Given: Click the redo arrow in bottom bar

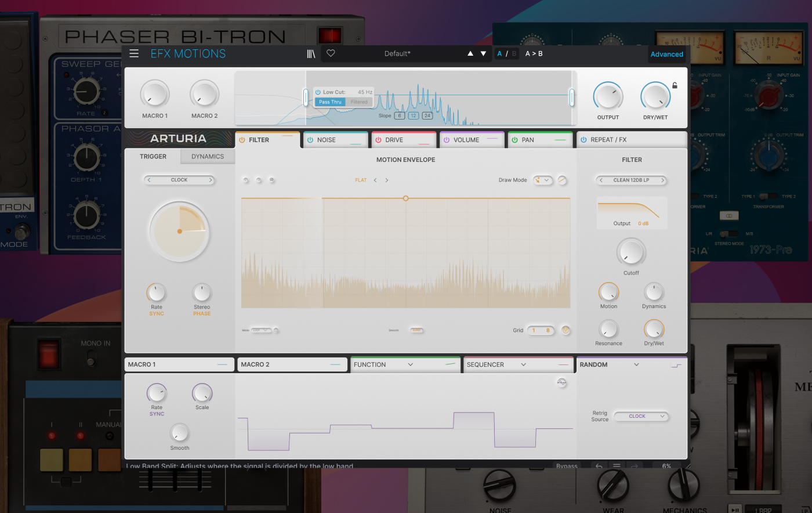Looking at the screenshot, I should tap(635, 465).
